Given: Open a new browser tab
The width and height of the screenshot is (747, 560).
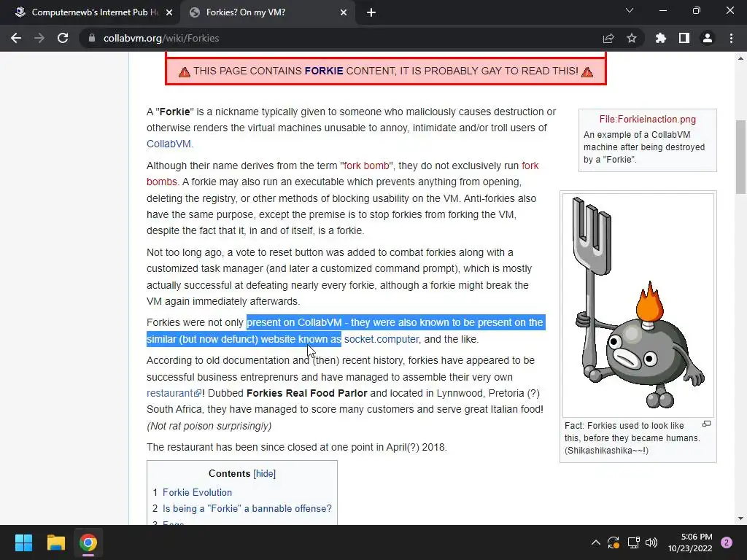Looking at the screenshot, I should point(371,12).
